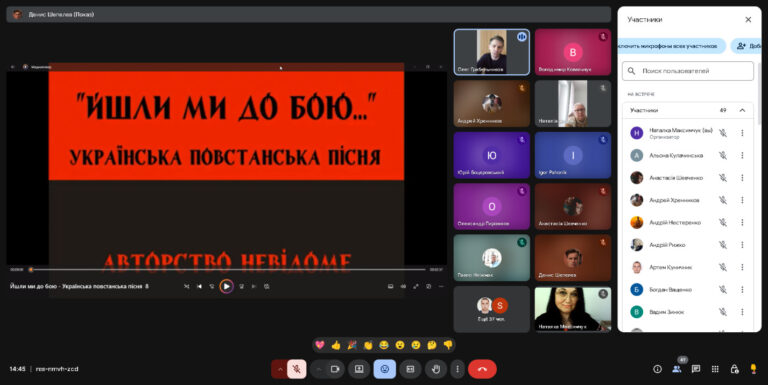Select Юрій tile with Ю avatar

pyautogui.click(x=492, y=155)
